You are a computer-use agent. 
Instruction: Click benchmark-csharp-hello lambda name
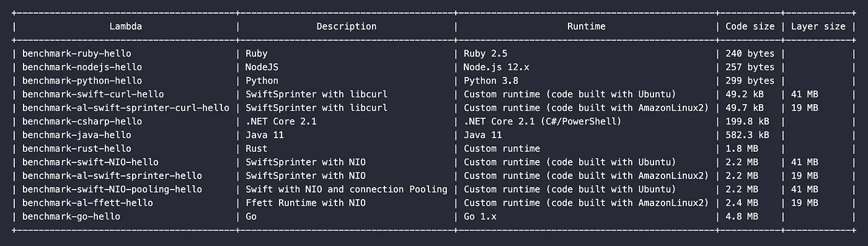[x=82, y=121]
